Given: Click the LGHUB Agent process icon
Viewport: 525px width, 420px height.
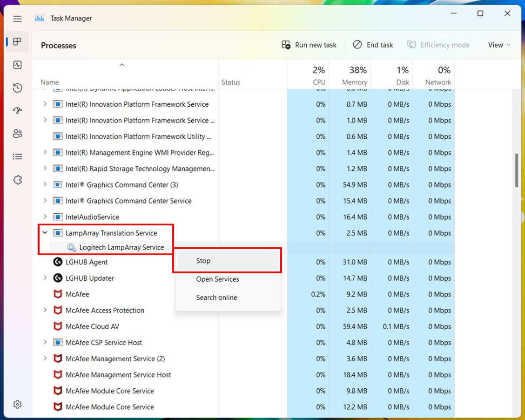Looking at the screenshot, I should click(x=58, y=262).
